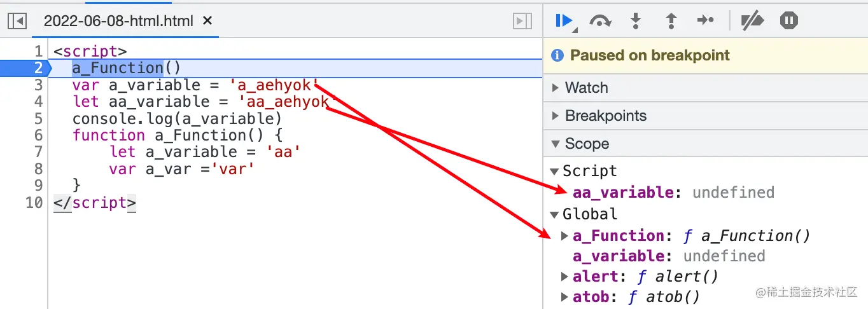
Task: Click line 4 let aa_variable code
Action: (204, 102)
